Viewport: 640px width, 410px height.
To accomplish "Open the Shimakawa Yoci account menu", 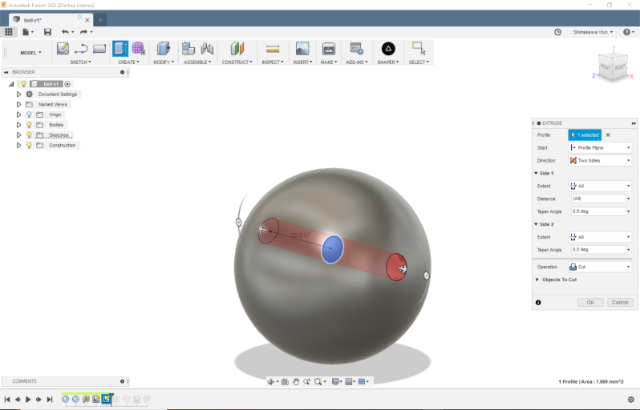I will (x=593, y=32).
